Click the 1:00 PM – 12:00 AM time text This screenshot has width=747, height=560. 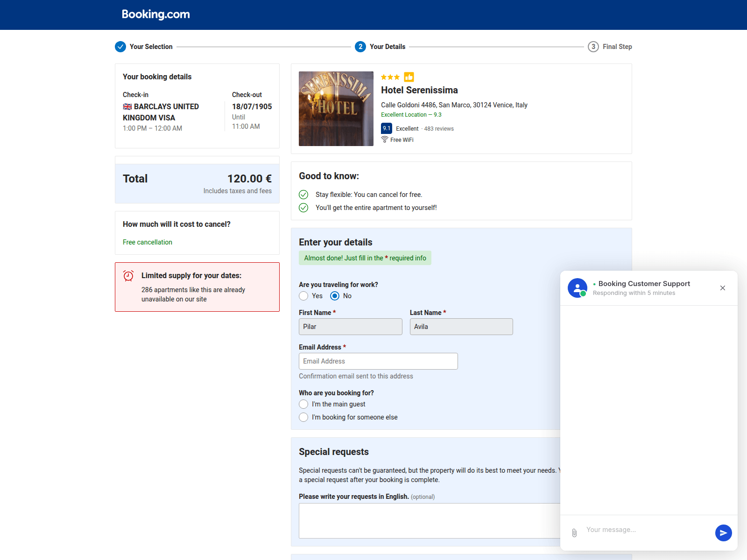(152, 128)
